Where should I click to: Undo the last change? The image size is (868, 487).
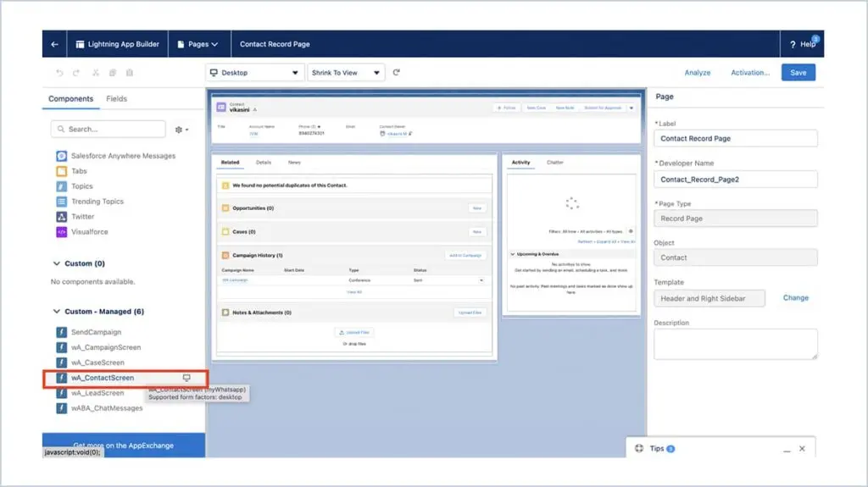pyautogui.click(x=59, y=73)
